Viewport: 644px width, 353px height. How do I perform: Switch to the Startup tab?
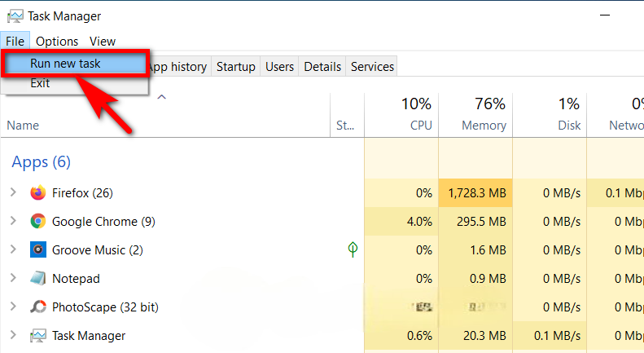(235, 67)
